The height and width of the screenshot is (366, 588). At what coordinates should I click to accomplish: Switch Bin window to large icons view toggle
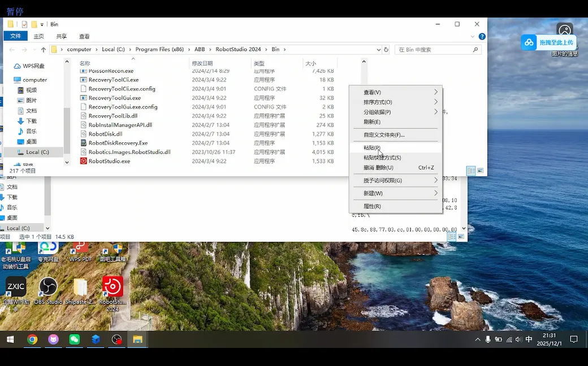(x=481, y=171)
